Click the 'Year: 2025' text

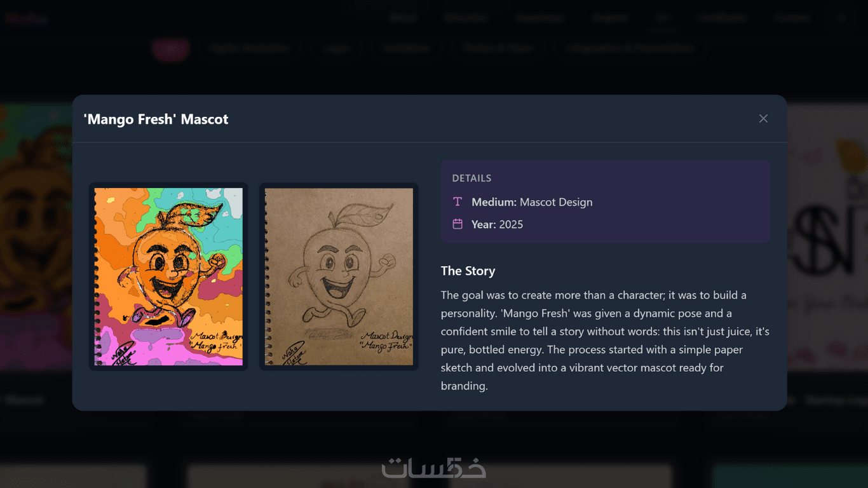[498, 224]
